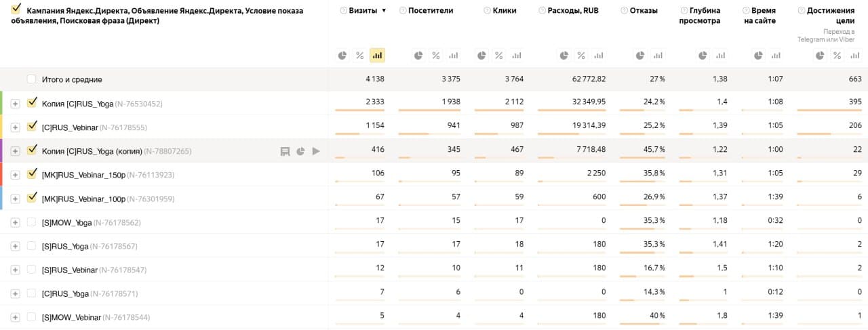
Task: Open help icon next to Клики header
Action: coord(488,11)
